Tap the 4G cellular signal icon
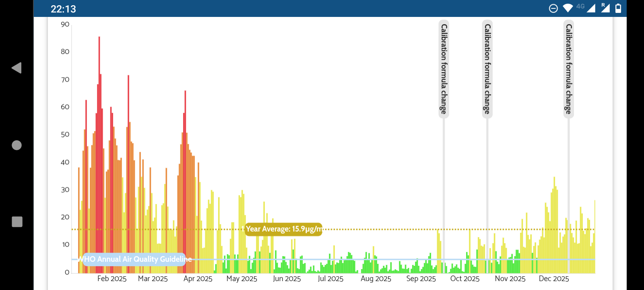This screenshot has width=644, height=290. pyautogui.click(x=587, y=8)
